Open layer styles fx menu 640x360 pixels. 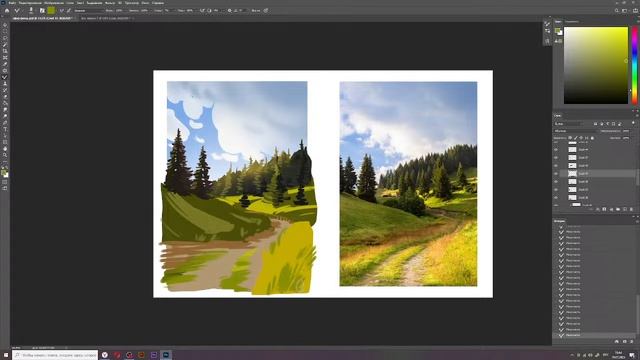pyautogui.click(x=598, y=209)
